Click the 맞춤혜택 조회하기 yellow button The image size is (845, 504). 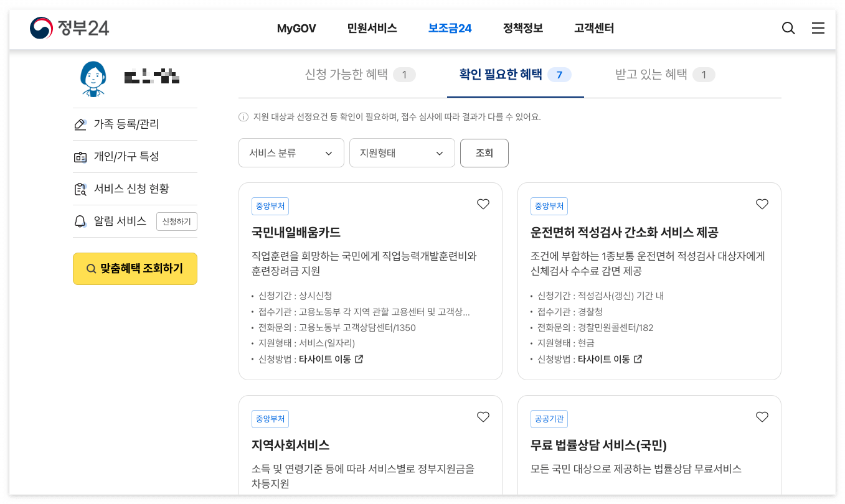coord(135,269)
